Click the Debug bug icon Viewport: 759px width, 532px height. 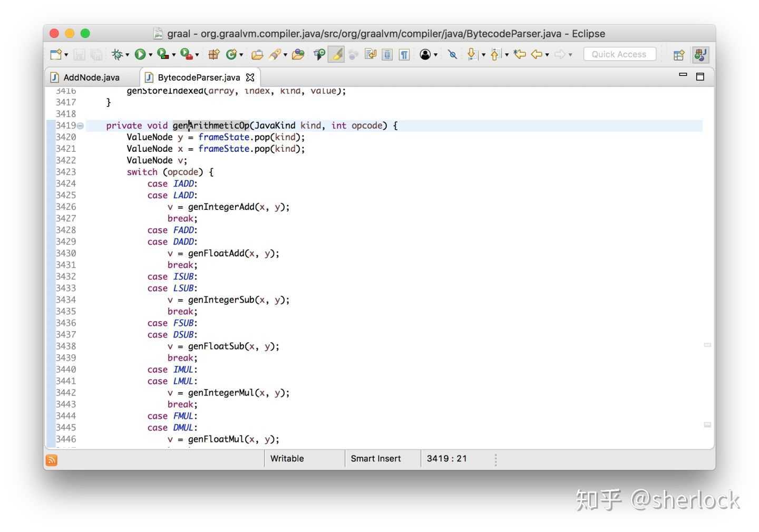pos(117,54)
